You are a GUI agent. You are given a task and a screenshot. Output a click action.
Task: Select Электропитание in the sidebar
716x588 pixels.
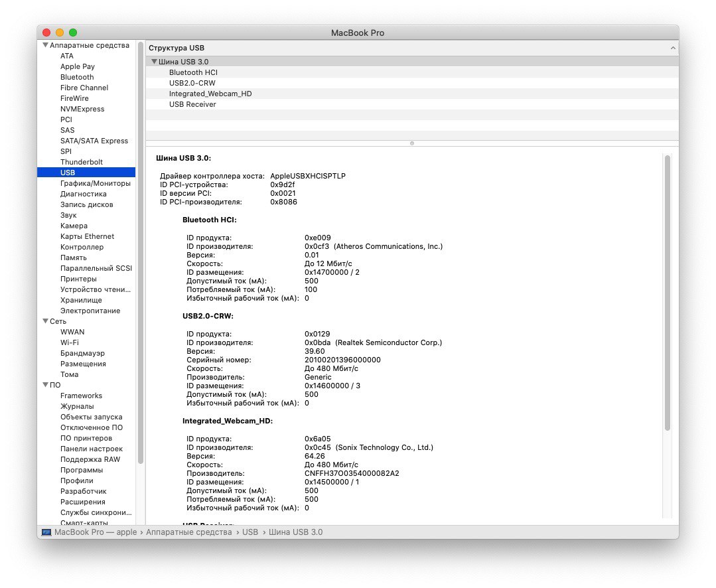[x=90, y=311]
